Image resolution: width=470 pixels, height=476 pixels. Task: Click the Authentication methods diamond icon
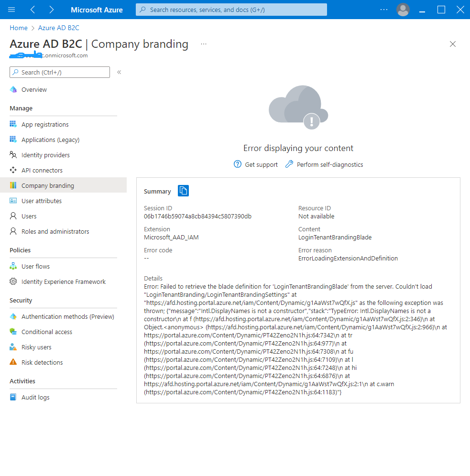13,316
